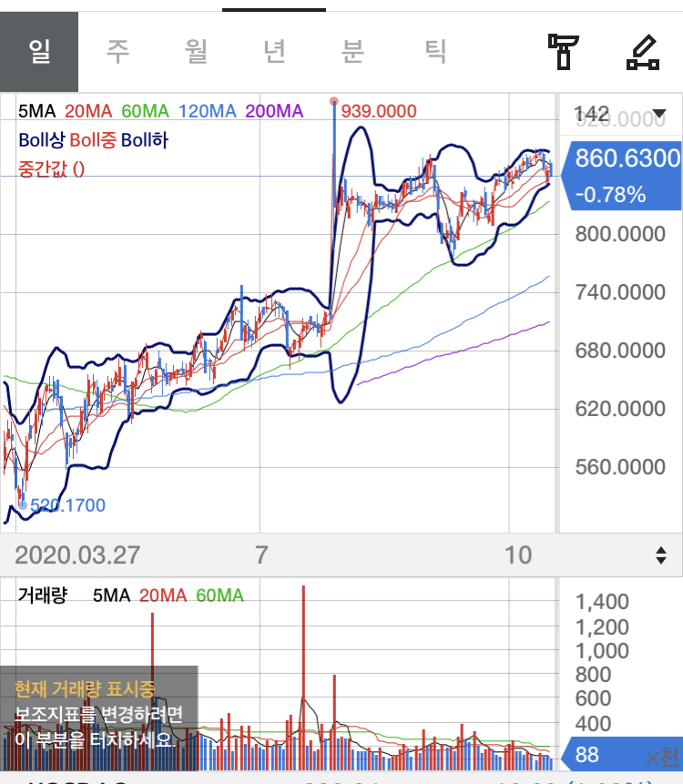Switch to the 주 (weekly) tab
This screenshot has width=683, height=784.
tap(117, 51)
